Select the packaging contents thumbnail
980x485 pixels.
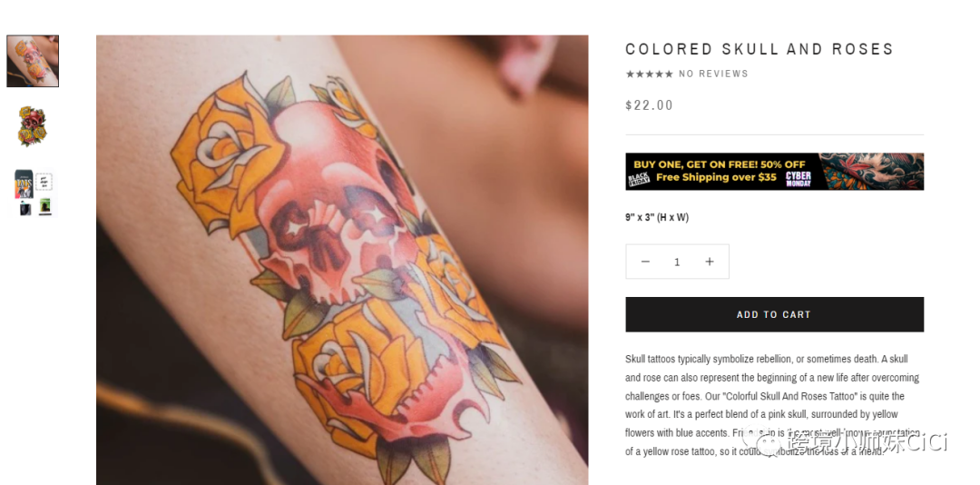pos(33,193)
